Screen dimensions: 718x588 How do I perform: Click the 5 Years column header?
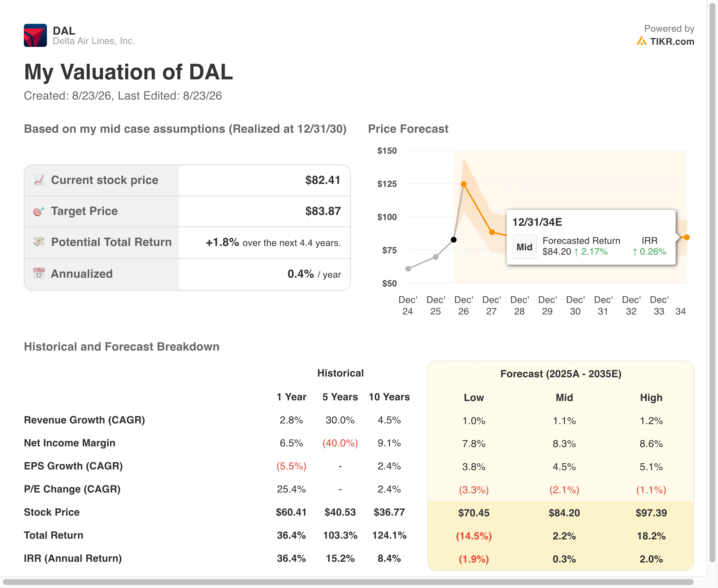pos(340,397)
